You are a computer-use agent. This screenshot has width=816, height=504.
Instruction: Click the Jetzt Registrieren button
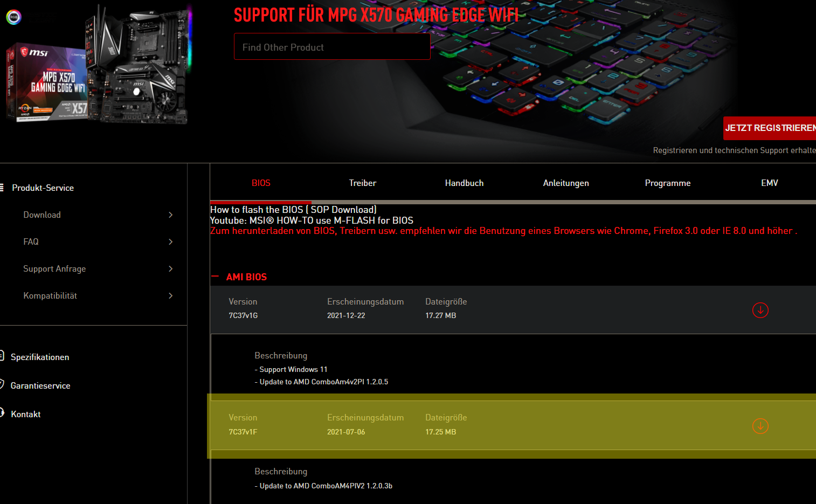tap(770, 128)
